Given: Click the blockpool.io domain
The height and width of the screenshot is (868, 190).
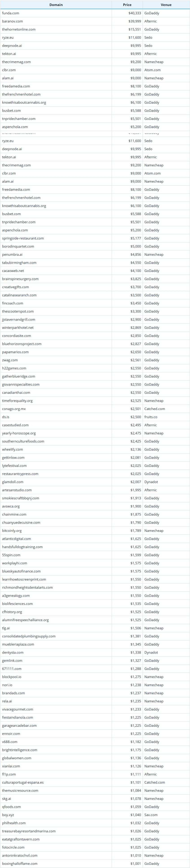Looking at the screenshot, I should tap(11, 677).
